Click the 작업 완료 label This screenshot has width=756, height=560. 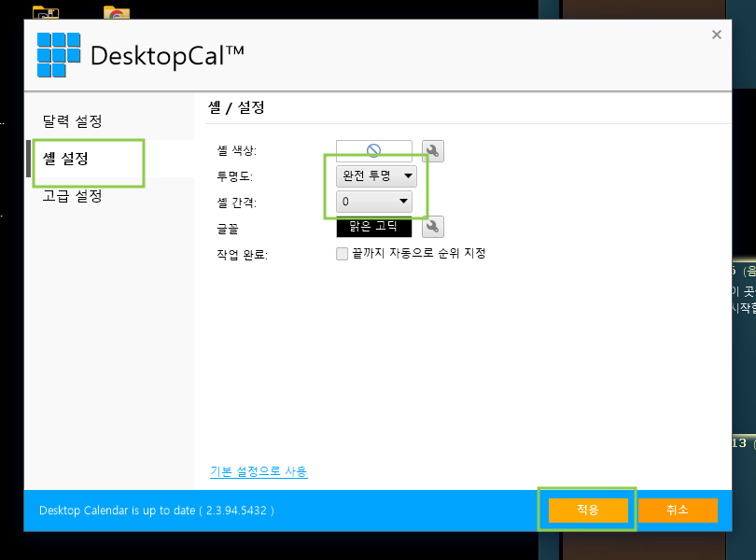click(242, 255)
